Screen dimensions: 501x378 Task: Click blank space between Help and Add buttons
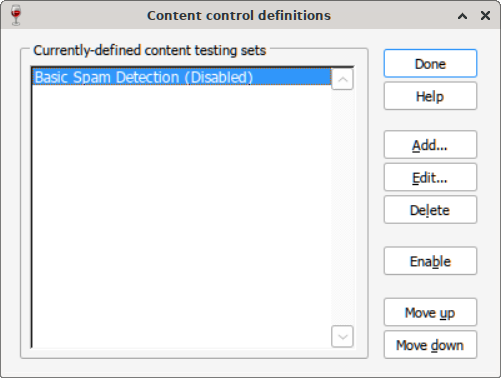[430, 120]
